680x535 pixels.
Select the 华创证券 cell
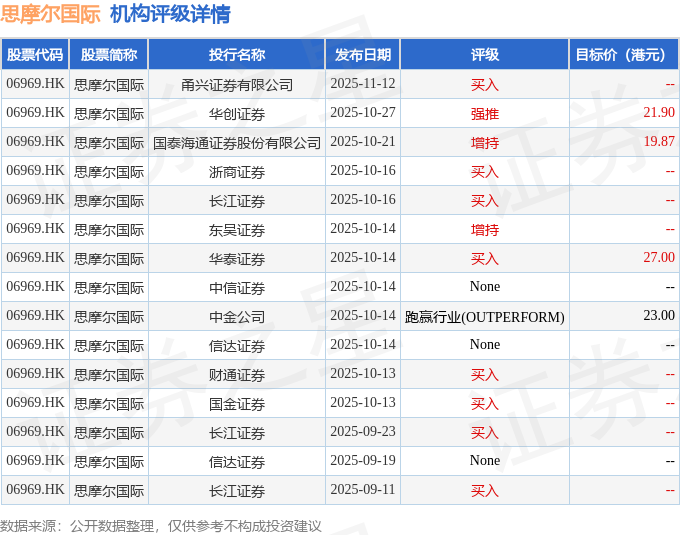pos(237,114)
